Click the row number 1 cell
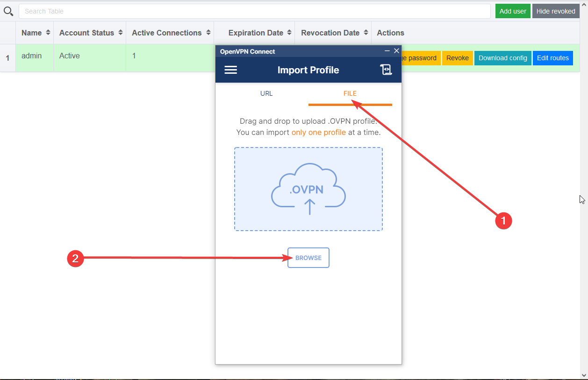 point(7,58)
